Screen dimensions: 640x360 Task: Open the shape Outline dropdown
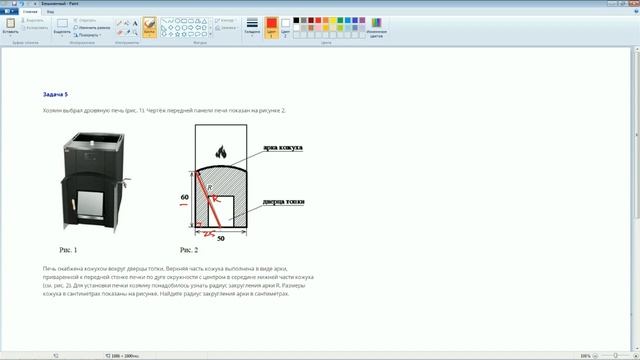[x=225, y=20]
